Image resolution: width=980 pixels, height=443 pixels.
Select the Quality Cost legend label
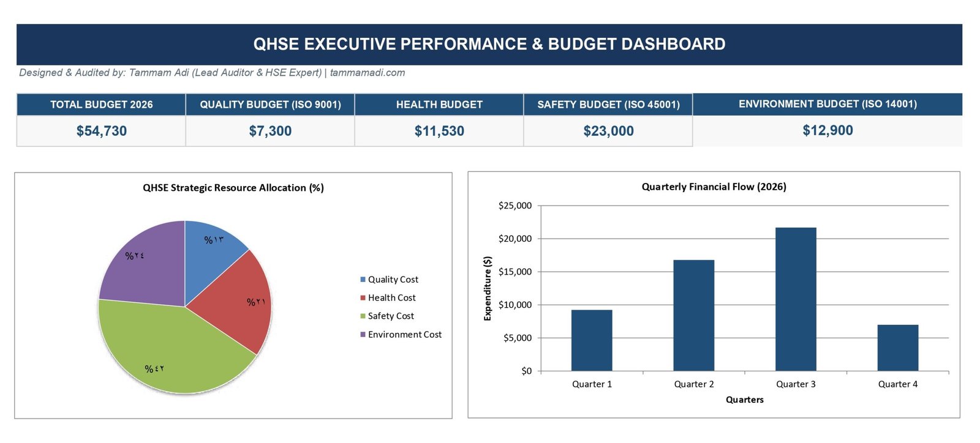click(x=393, y=280)
